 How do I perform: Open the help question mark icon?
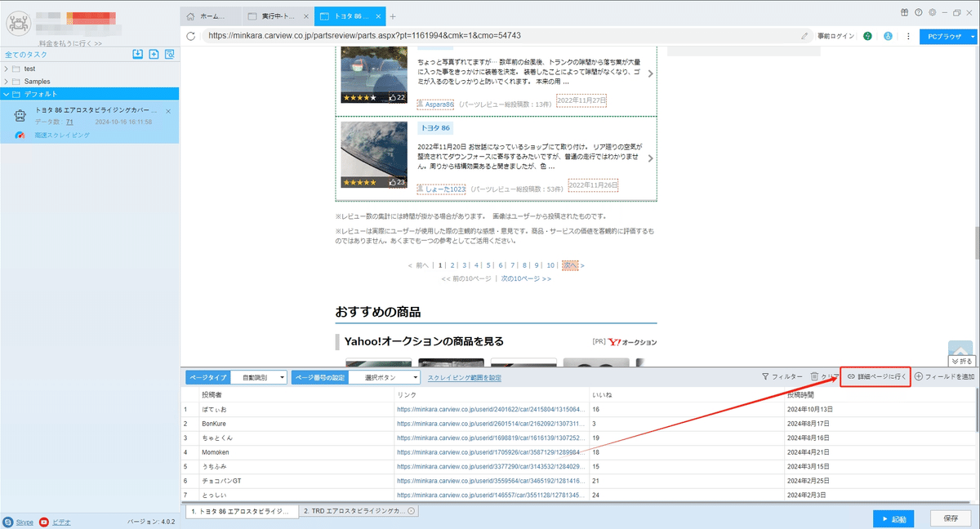919,12
